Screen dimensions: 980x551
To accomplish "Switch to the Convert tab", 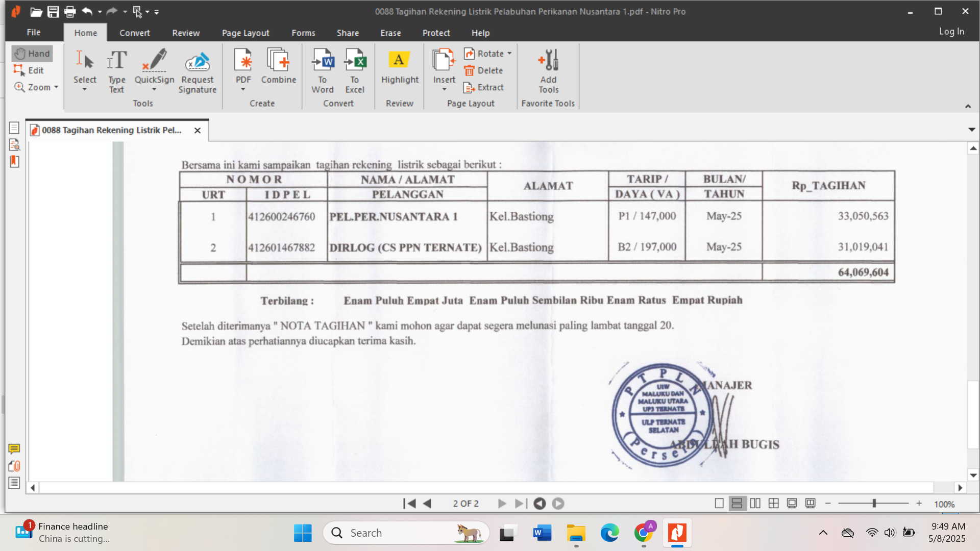I will [135, 33].
